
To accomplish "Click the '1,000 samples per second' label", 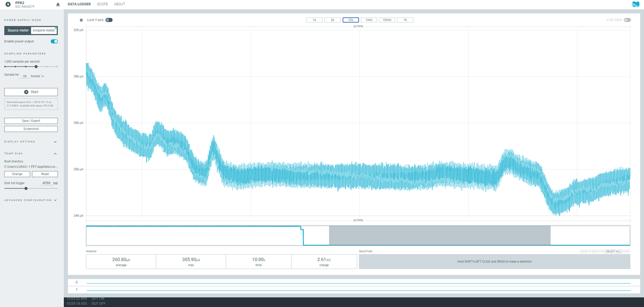I will pyautogui.click(x=22, y=61).
